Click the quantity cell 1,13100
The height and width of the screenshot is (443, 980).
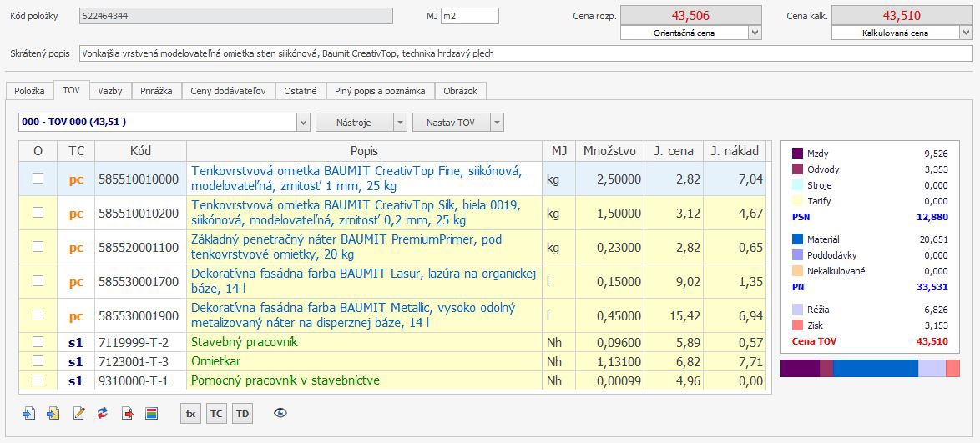click(x=609, y=362)
